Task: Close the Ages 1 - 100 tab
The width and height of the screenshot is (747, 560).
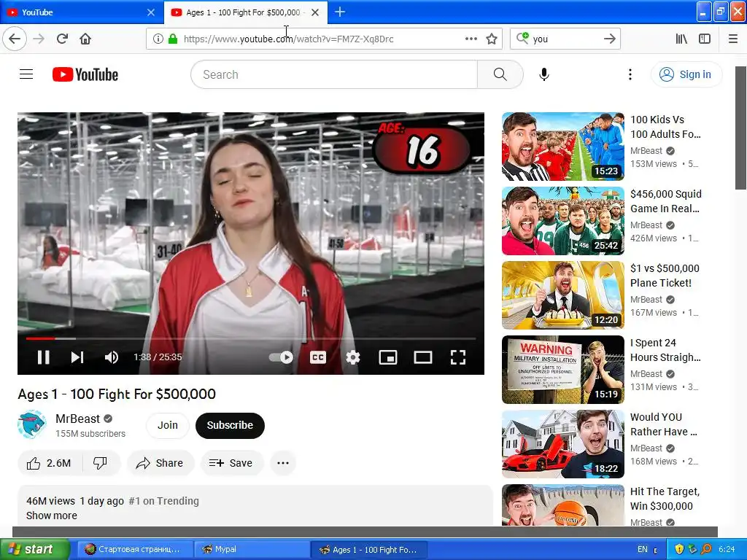Action: click(315, 12)
